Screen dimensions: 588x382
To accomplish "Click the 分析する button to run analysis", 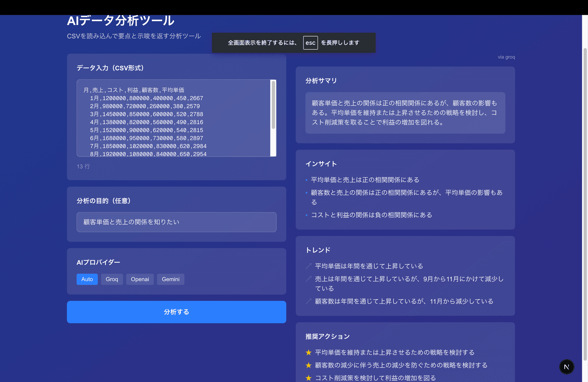I will pyautogui.click(x=176, y=312).
